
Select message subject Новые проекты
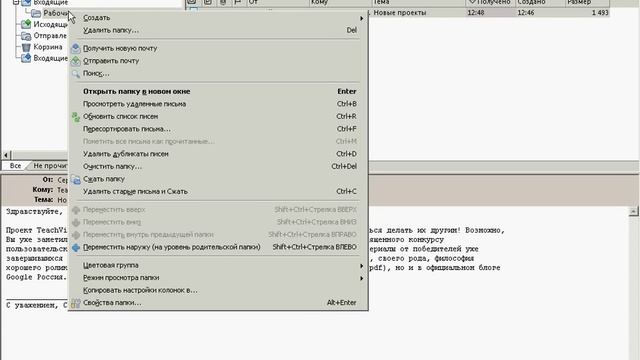[x=400, y=13]
